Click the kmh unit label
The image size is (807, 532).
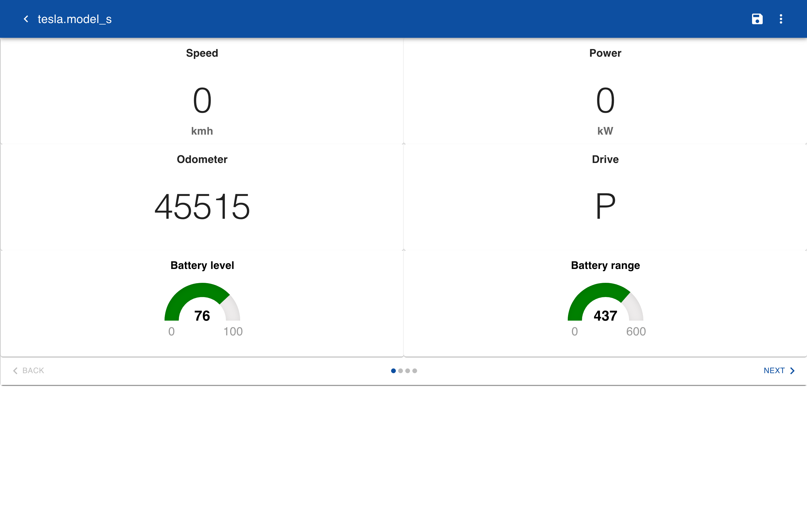tap(202, 131)
